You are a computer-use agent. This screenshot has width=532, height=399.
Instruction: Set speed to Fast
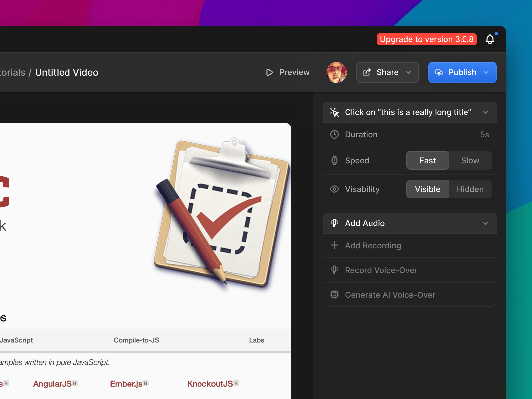coord(428,160)
